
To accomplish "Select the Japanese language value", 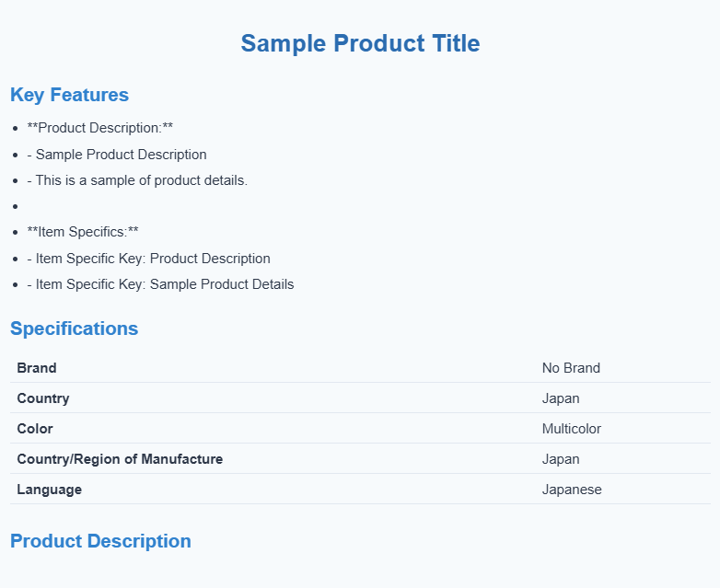I will tap(572, 490).
